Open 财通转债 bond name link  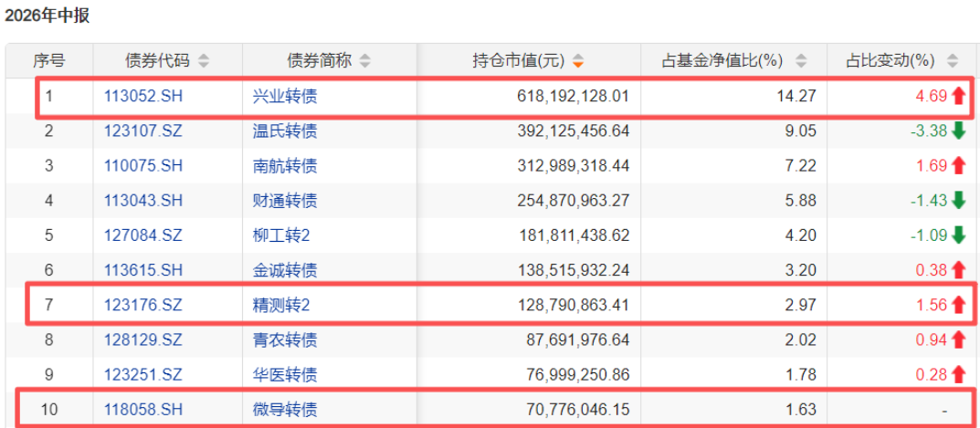(x=284, y=201)
